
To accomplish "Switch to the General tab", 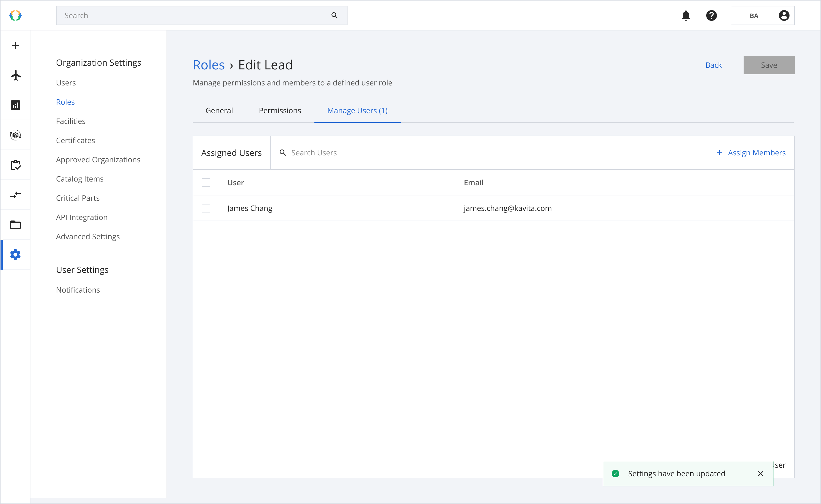I will [219, 111].
